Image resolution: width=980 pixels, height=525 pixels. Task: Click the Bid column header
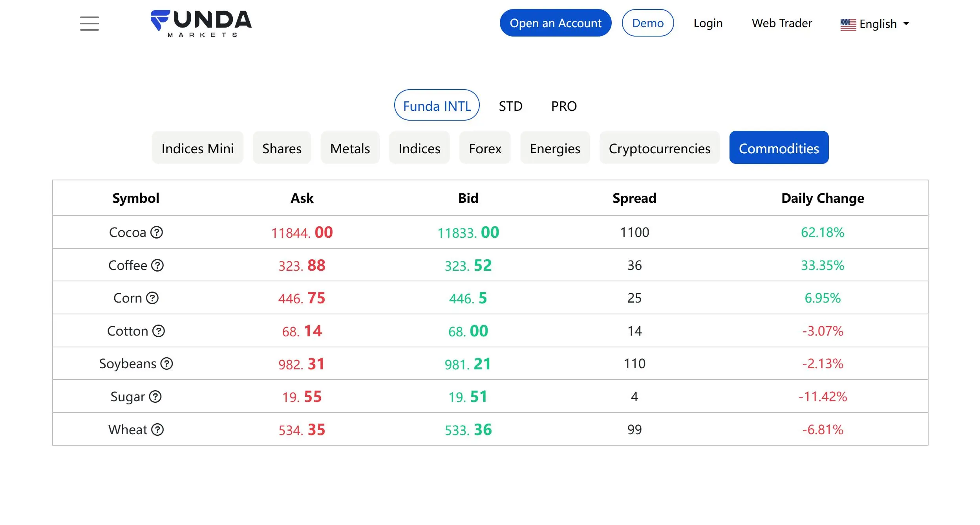coord(468,198)
